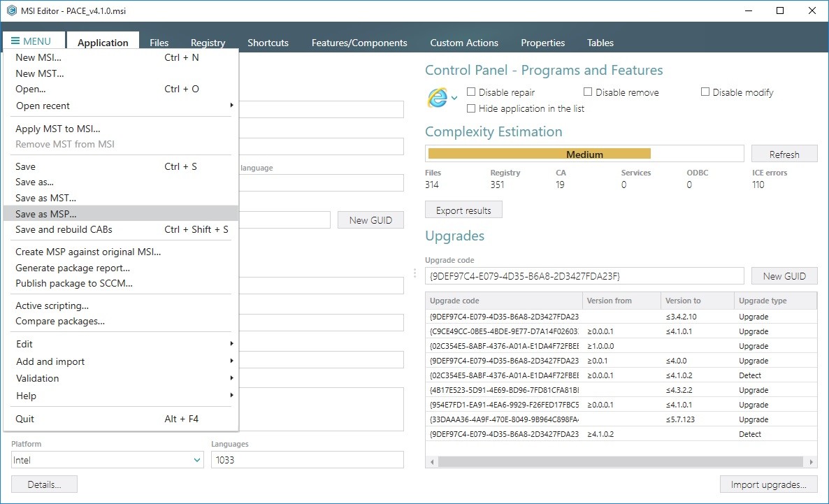Viewport: 829px width, 504px height.
Task: Click the panel splitter grip dots
Action: [x=414, y=273]
